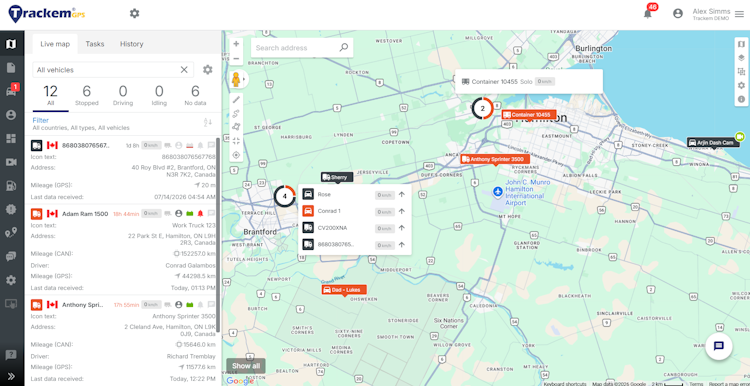Expand the sidebar with double chevron
The image size is (750, 386).
pyautogui.click(x=11, y=376)
